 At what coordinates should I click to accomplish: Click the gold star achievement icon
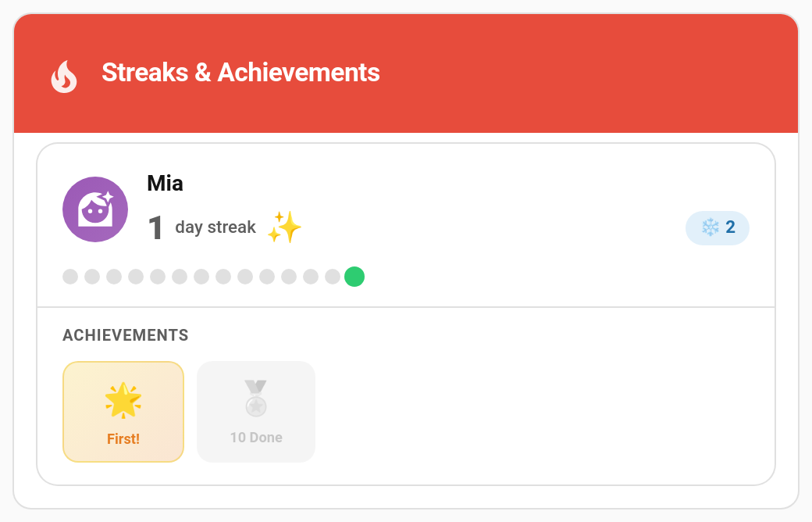pos(123,400)
